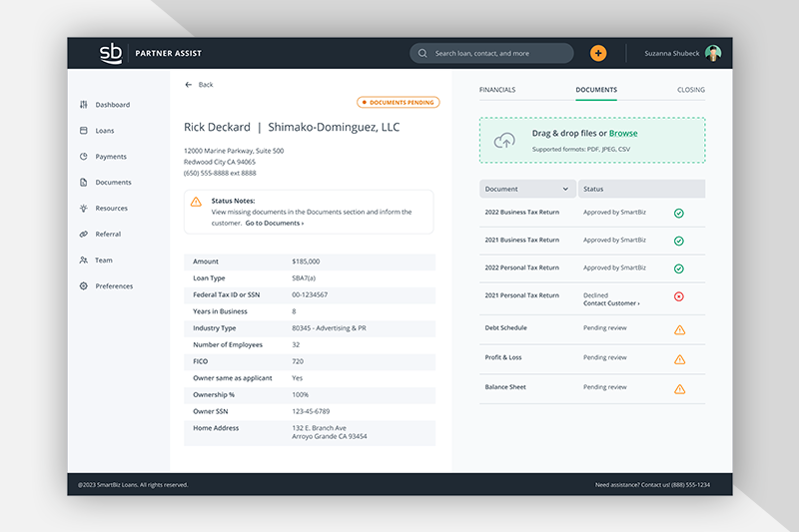Switch to the Closing tab
Image resolution: width=799 pixels, height=532 pixels.
[x=690, y=90]
